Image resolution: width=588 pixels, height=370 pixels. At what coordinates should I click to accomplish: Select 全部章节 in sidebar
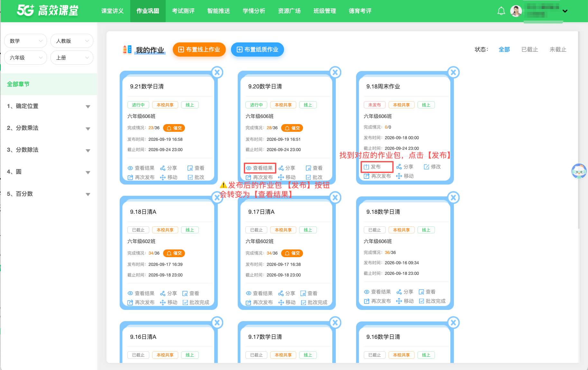[49, 84]
